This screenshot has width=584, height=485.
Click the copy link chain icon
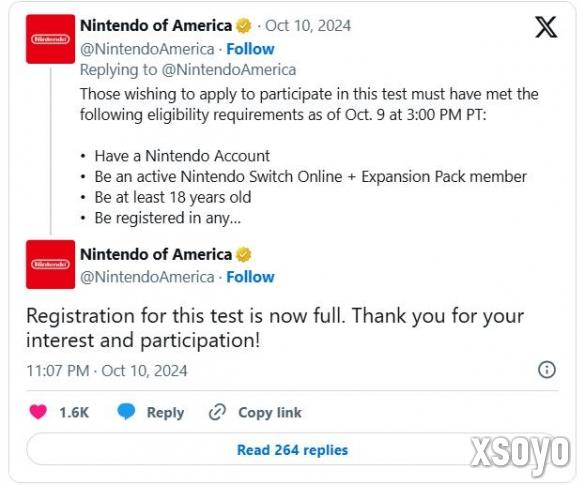coord(218,412)
